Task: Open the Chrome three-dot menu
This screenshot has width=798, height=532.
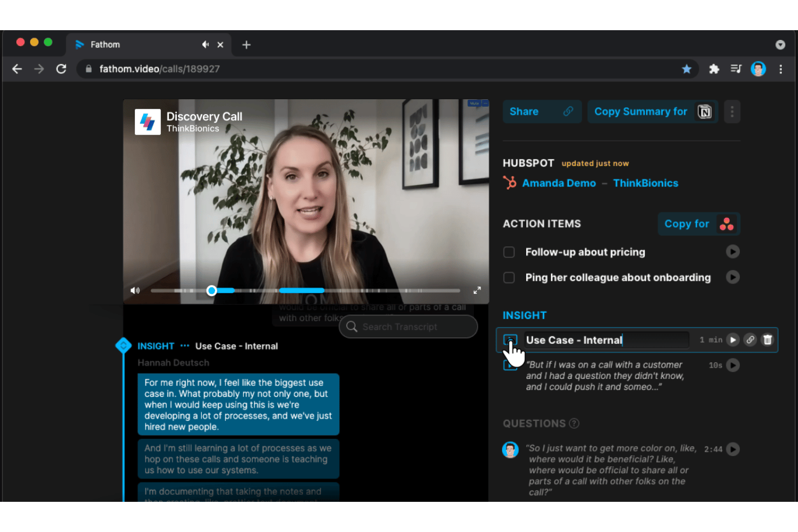Action: pyautogui.click(x=780, y=69)
